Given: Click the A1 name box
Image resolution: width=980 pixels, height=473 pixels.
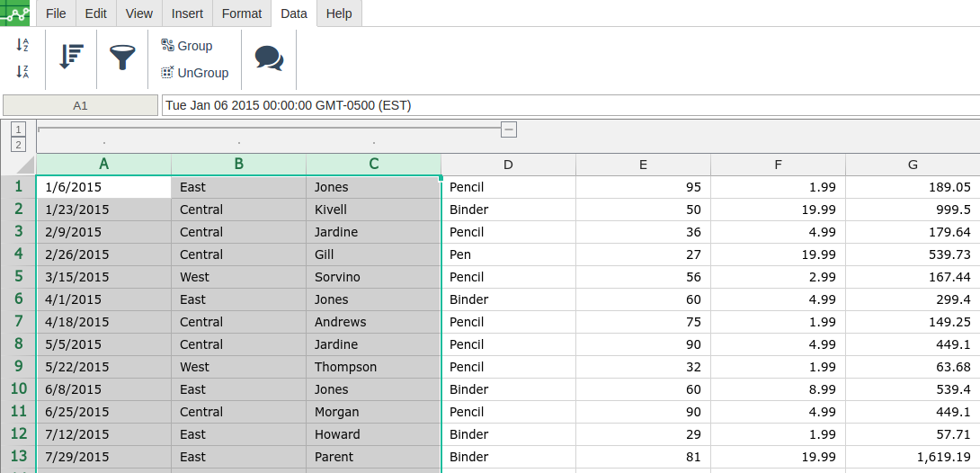Looking at the screenshot, I should point(81,105).
